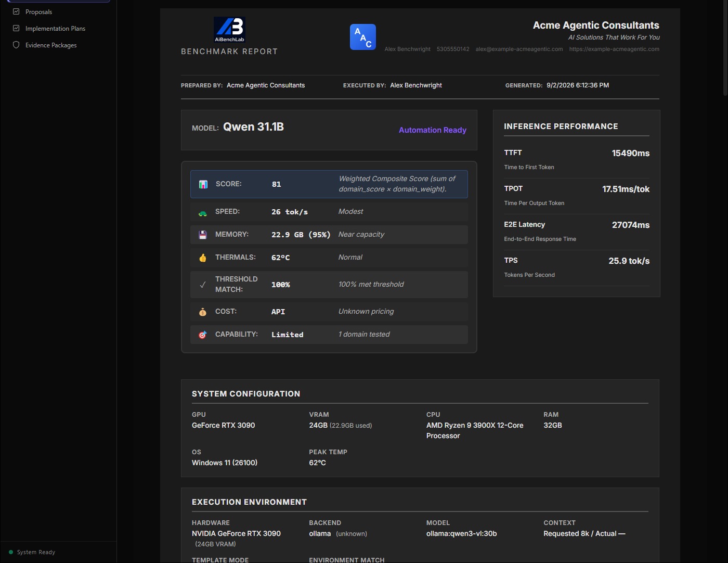Click the thermals value 62°C
The height and width of the screenshot is (563, 728).
pyautogui.click(x=281, y=258)
